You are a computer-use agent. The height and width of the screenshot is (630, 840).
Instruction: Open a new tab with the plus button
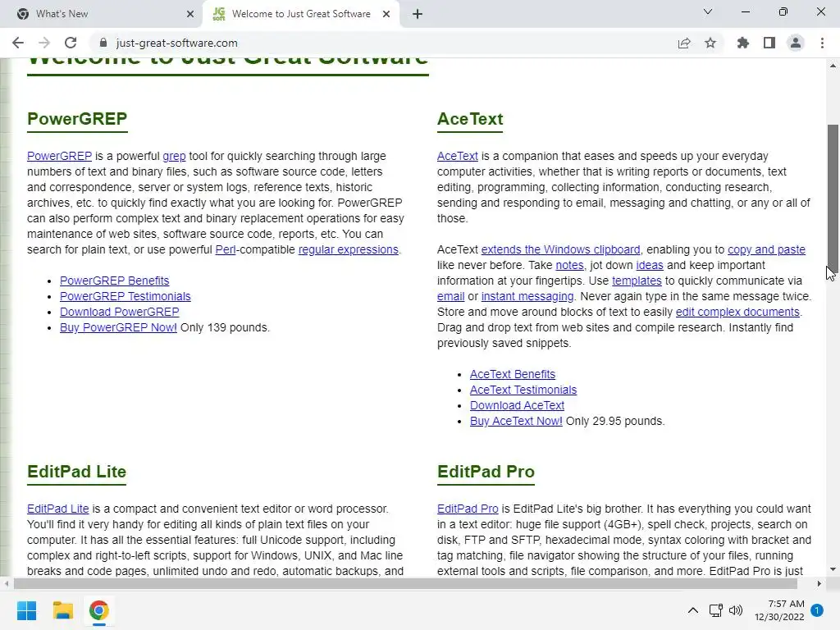tap(418, 14)
